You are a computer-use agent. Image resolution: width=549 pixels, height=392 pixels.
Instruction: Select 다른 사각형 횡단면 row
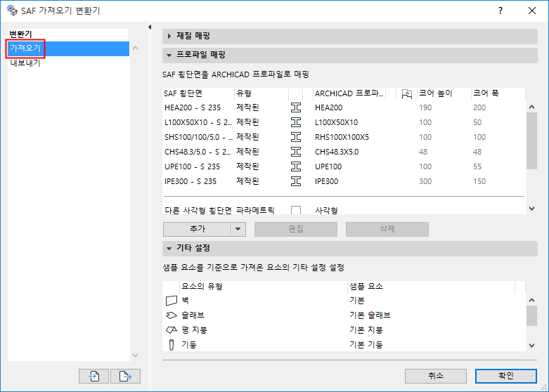click(344, 209)
